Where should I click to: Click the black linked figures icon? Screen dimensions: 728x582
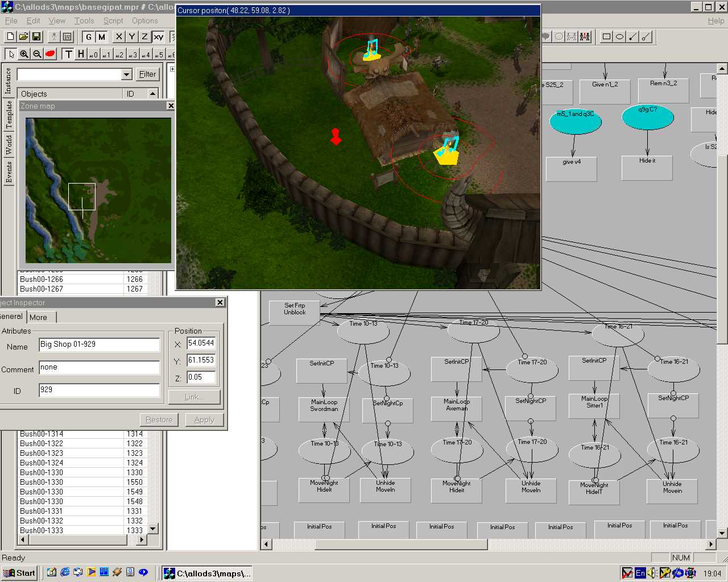pyautogui.click(x=585, y=37)
